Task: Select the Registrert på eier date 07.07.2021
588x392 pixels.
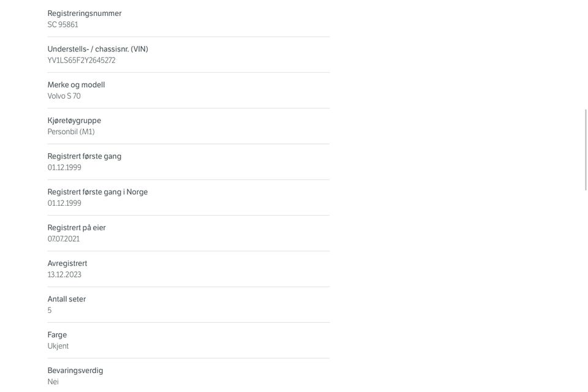Action: (x=63, y=239)
